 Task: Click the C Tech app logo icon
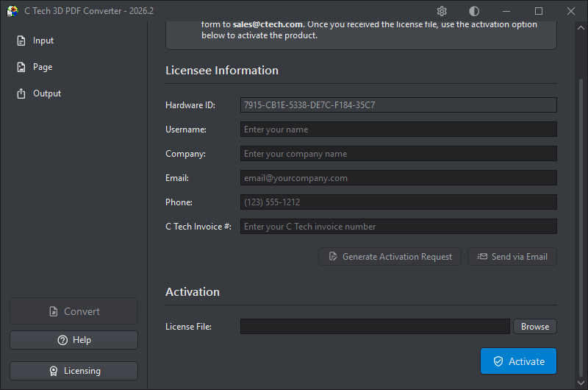coord(12,11)
